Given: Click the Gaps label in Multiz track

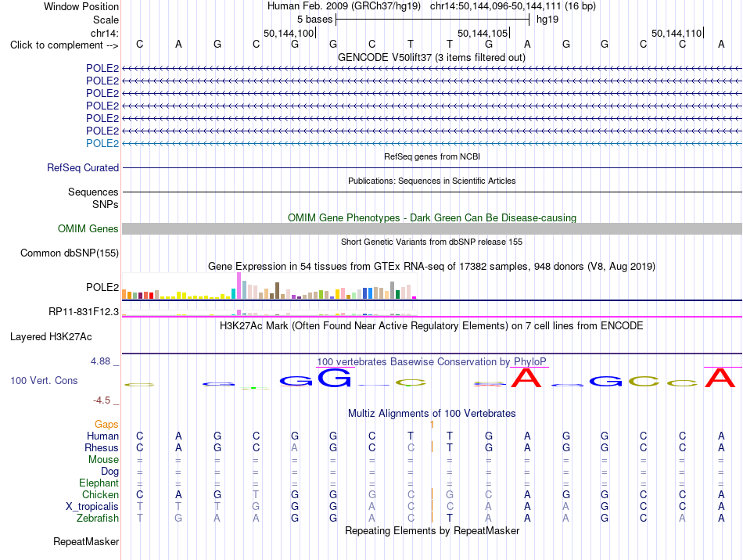Looking at the screenshot, I should tap(106, 424).
